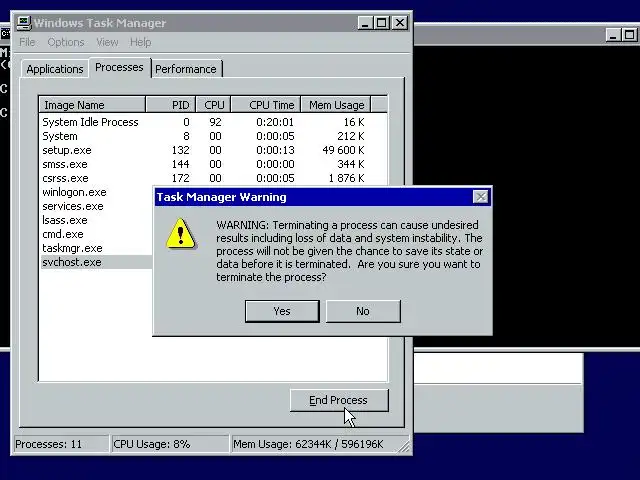Sort by the Image Name column header

92,105
